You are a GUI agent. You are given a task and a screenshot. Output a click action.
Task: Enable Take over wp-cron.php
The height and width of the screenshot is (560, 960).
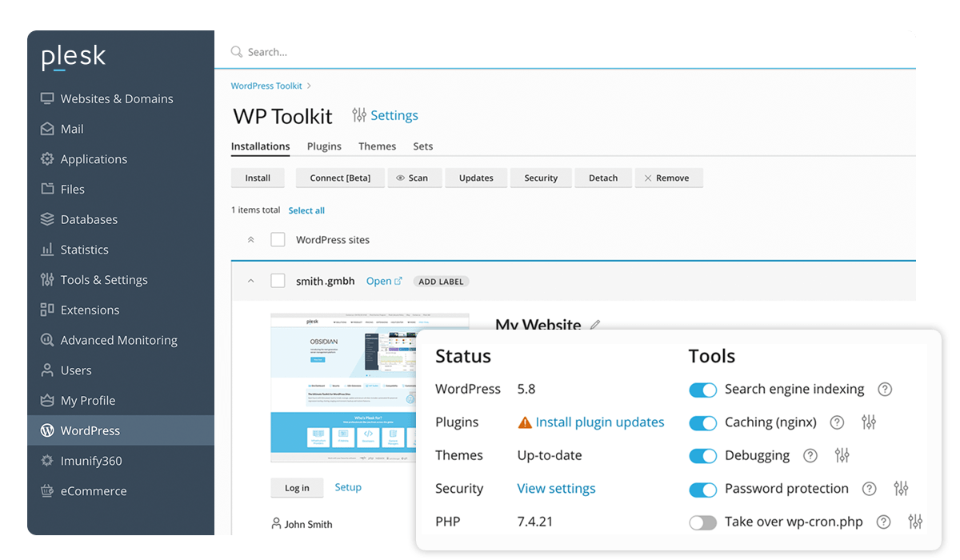[x=702, y=522]
